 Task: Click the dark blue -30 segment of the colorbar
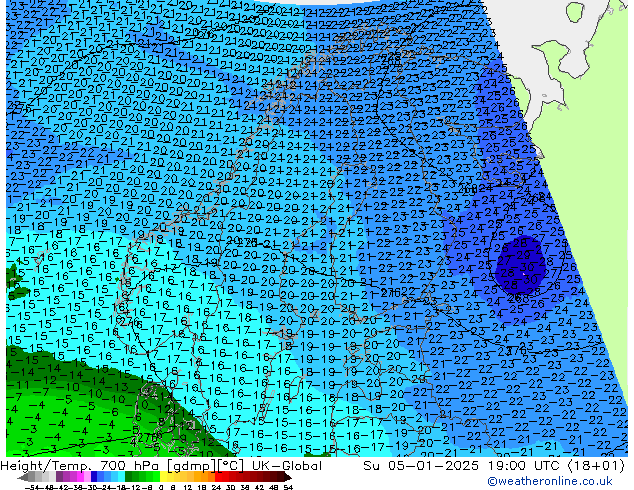tap(94, 477)
